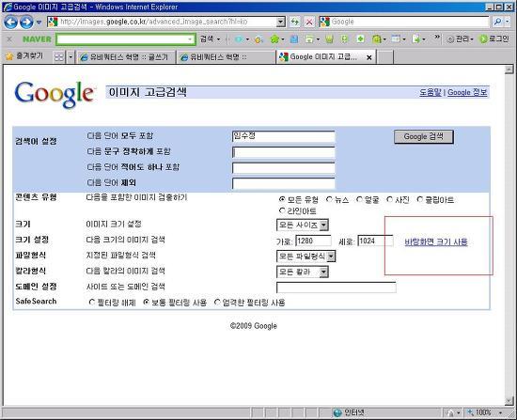Click the yellow-green clipboard Naver toolbar icon
This screenshot has width=517, height=420.
377,39
